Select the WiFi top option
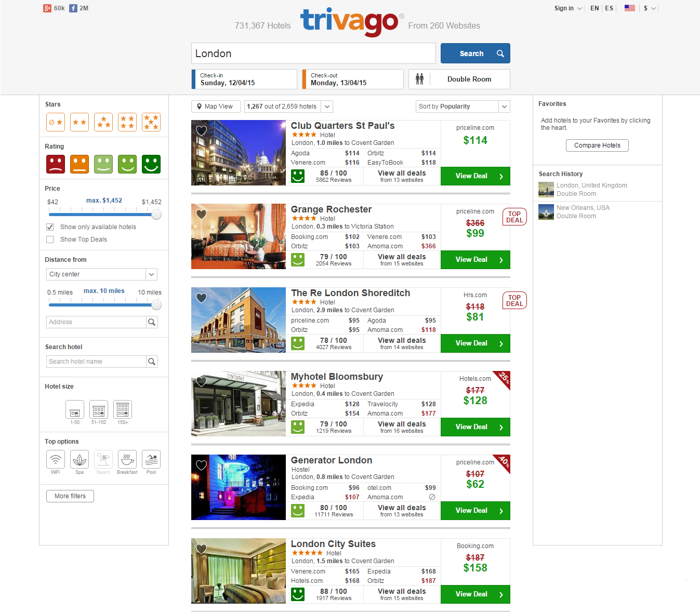700x612 pixels. click(x=56, y=460)
